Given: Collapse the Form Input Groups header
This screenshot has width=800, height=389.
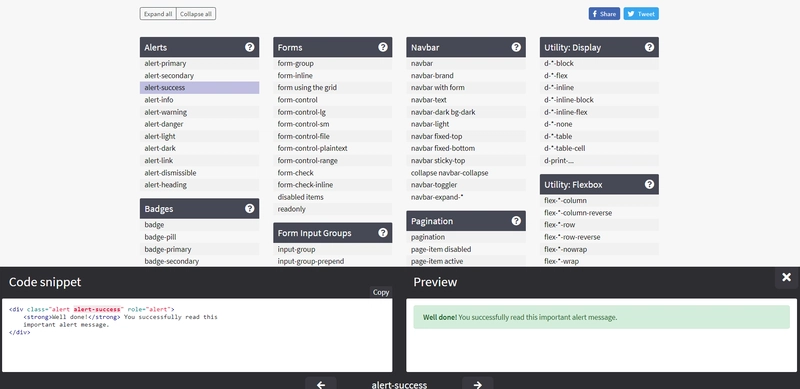Looking at the screenshot, I should (333, 233).
